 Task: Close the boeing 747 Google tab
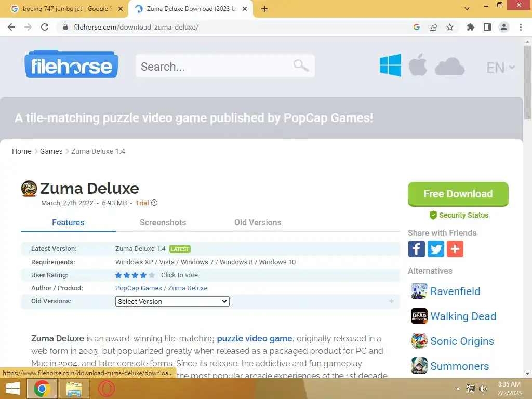click(x=121, y=9)
